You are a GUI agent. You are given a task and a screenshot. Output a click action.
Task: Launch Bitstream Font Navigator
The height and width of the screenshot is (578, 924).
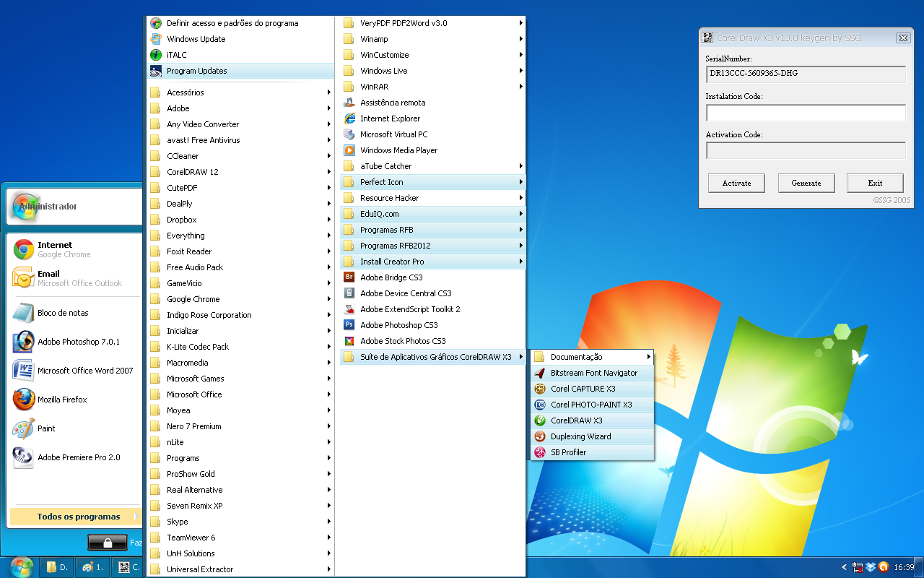pyautogui.click(x=592, y=373)
